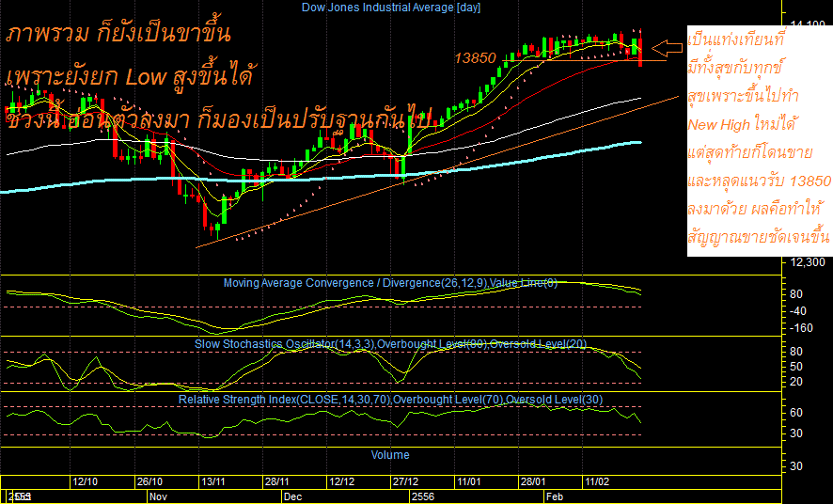
Task: Click the 20 value on the Stochastics axis
Action: [796, 382]
